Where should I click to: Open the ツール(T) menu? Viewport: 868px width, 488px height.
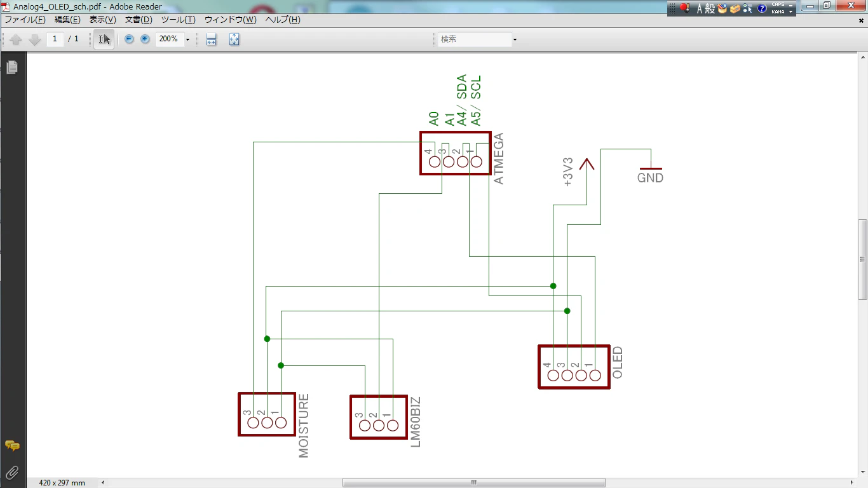178,20
